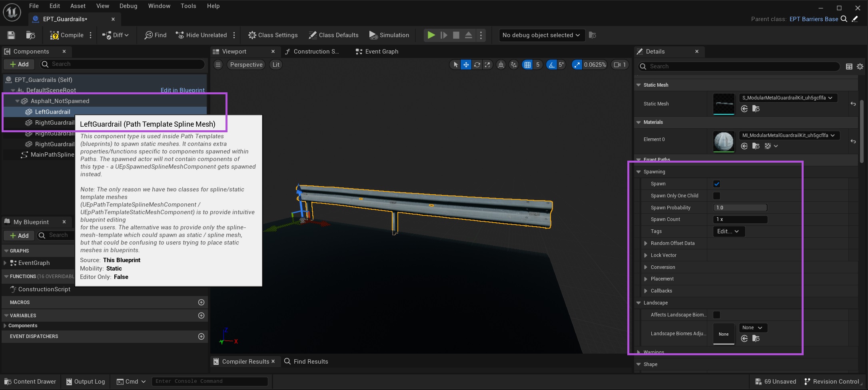The image size is (868, 390).
Task: Click the Browse to asset icon in toolbar
Action: click(30, 35)
